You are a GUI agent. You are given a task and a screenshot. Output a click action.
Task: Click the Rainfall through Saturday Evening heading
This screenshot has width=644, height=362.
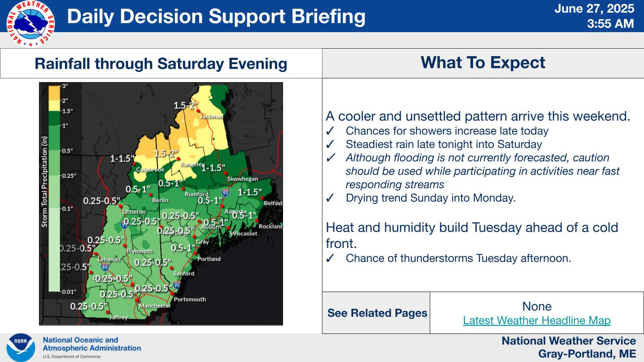coord(161,63)
